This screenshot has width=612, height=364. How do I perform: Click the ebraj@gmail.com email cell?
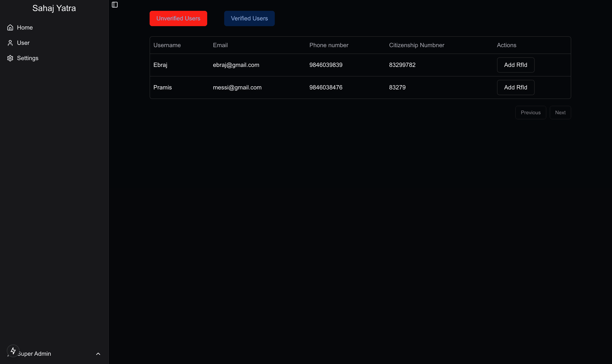point(236,65)
